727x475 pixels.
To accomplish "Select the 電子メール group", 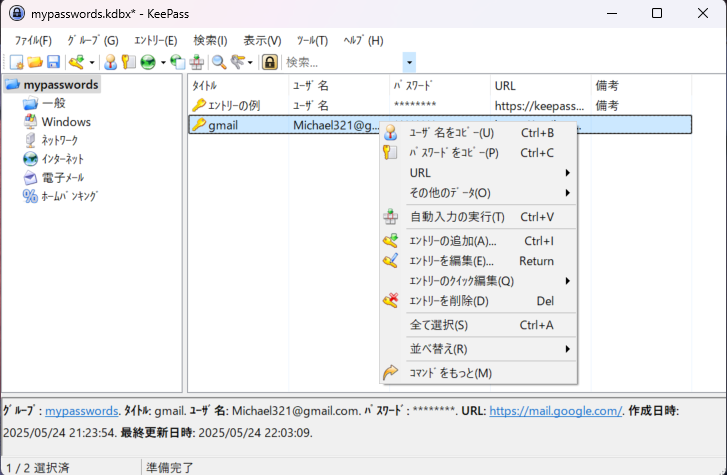I will [63, 178].
